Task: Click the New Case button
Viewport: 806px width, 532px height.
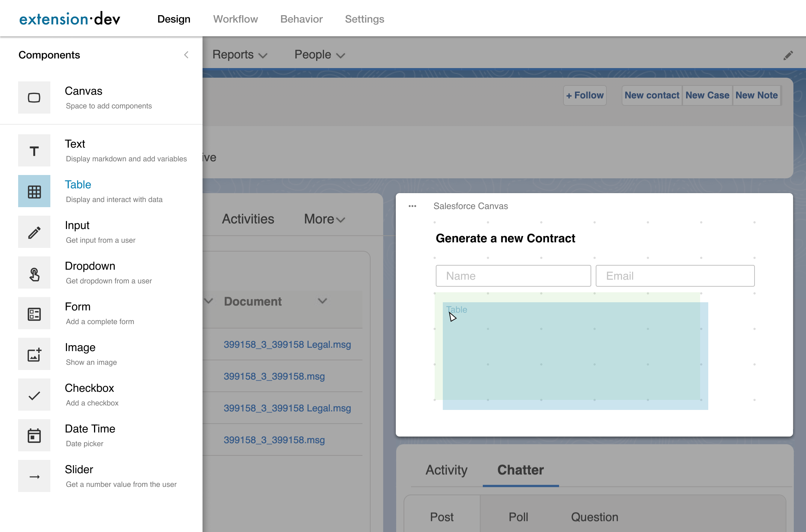Action: pos(707,95)
